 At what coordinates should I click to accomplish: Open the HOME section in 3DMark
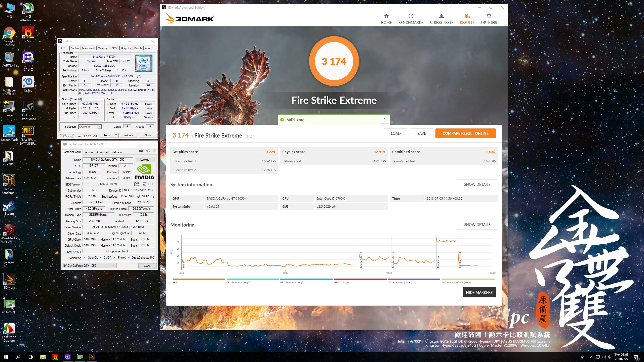click(386, 19)
